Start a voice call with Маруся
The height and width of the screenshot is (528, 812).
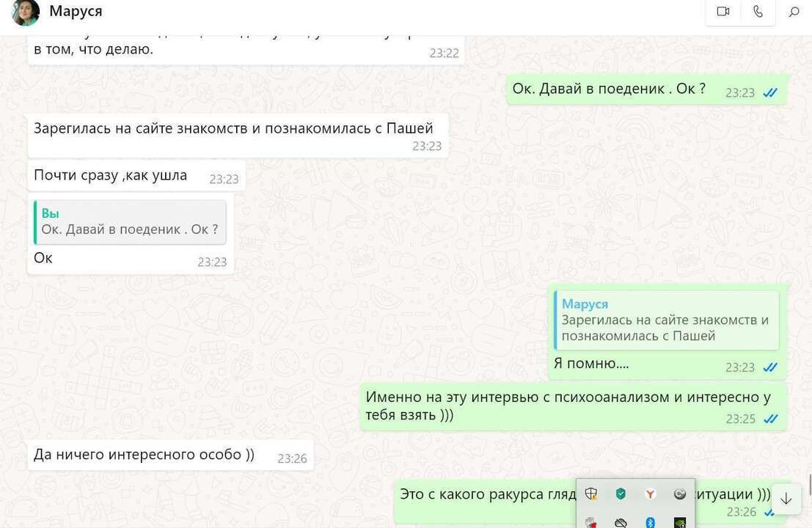click(756, 12)
